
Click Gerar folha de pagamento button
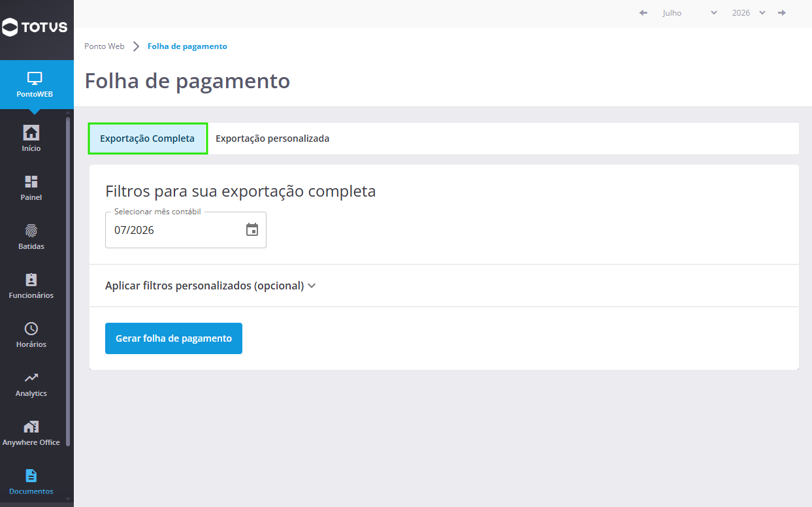pyautogui.click(x=174, y=338)
